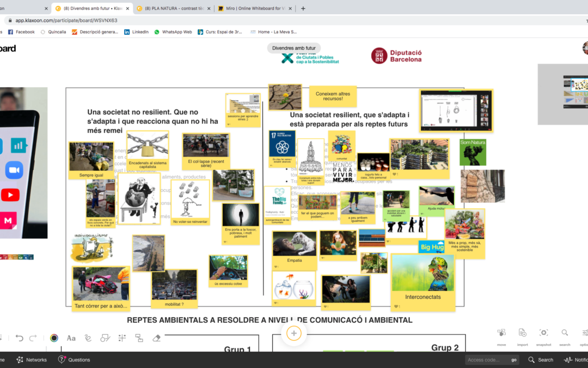
Task: Select the freehand scribble tool
Action: 88,338
